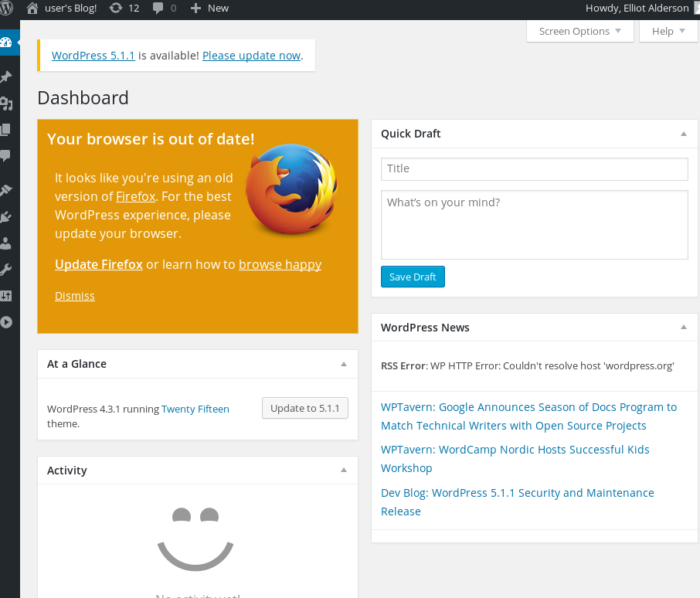Click the Dashboard page heading
The height and width of the screenshot is (598, 700).
tap(83, 97)
